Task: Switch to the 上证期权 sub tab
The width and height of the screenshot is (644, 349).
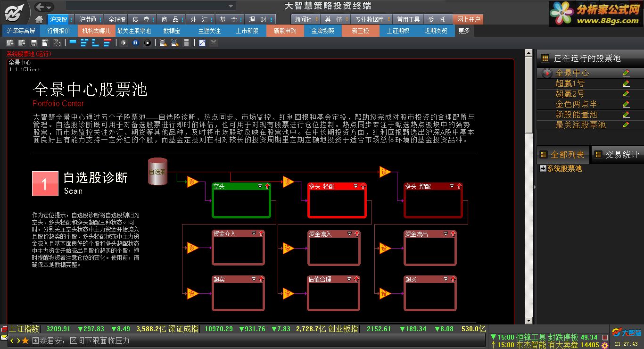Action: (398, 31)
